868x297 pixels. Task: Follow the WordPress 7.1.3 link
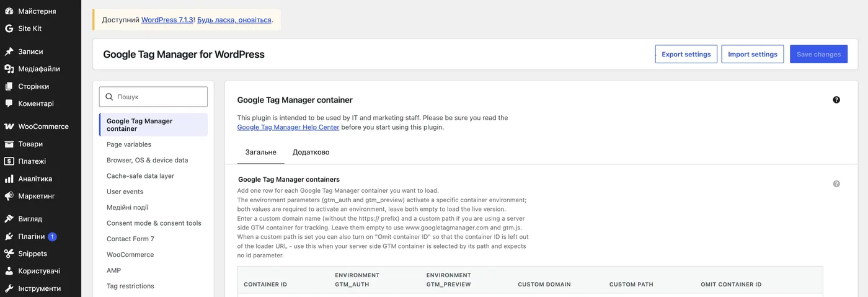pyautogui.click(x=168, y=20)
